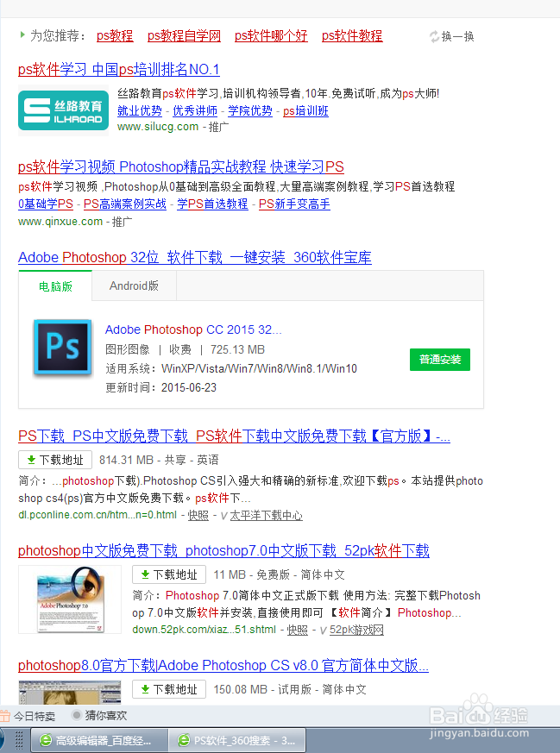Click the 换一换 refresh icon
The image size is (560, 753).
point(434,36)
